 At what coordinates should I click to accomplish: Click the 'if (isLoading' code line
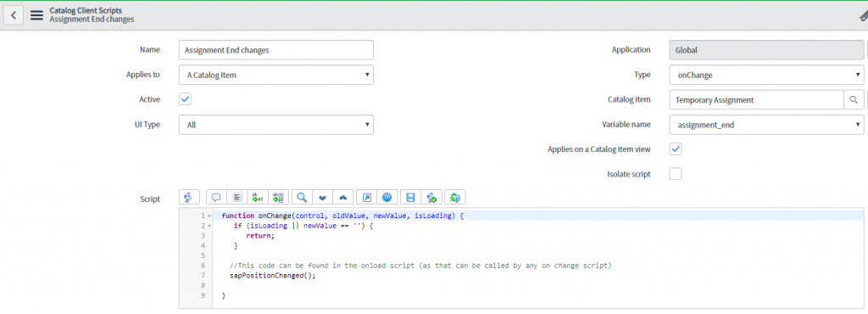[x=304, y=226]
